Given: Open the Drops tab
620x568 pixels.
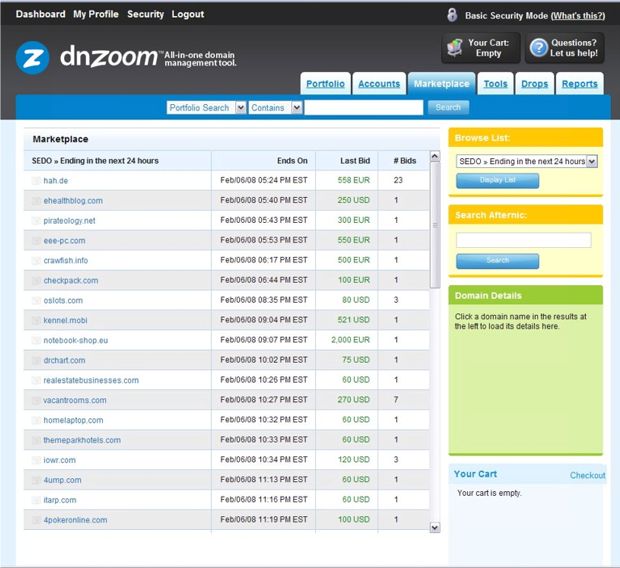Looking at the screenshot, I should point(535,83).
